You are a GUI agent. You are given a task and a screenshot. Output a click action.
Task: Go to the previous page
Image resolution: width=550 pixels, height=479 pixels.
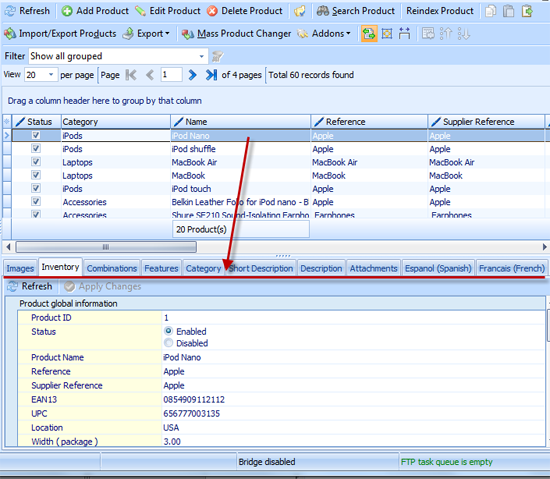click(150, 75)
